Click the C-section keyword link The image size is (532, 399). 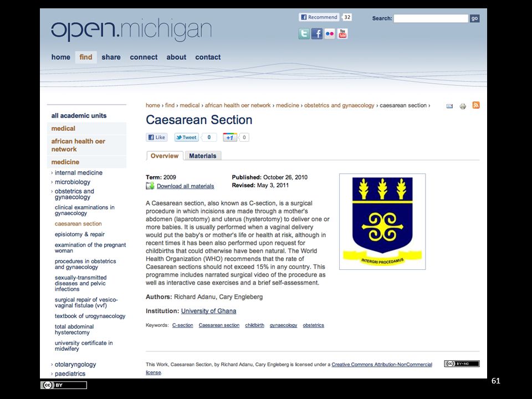click(182, 325)
